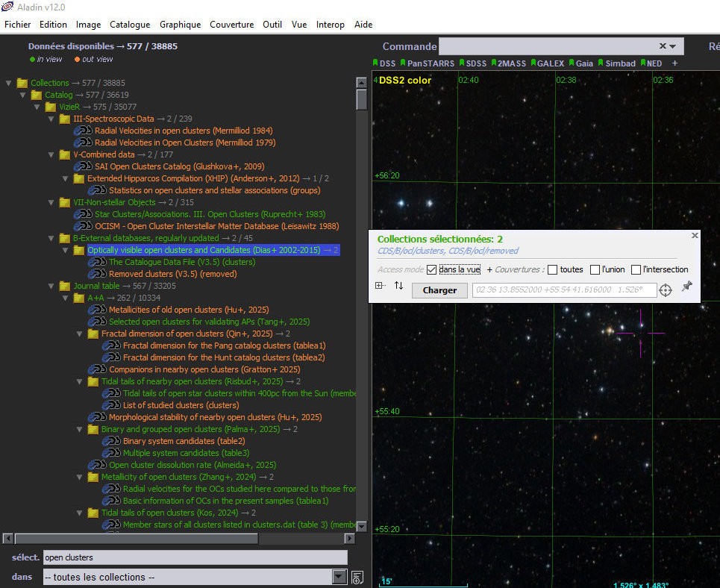Open the Fichier menu
The image size is (720, 588).
[17, 25]
